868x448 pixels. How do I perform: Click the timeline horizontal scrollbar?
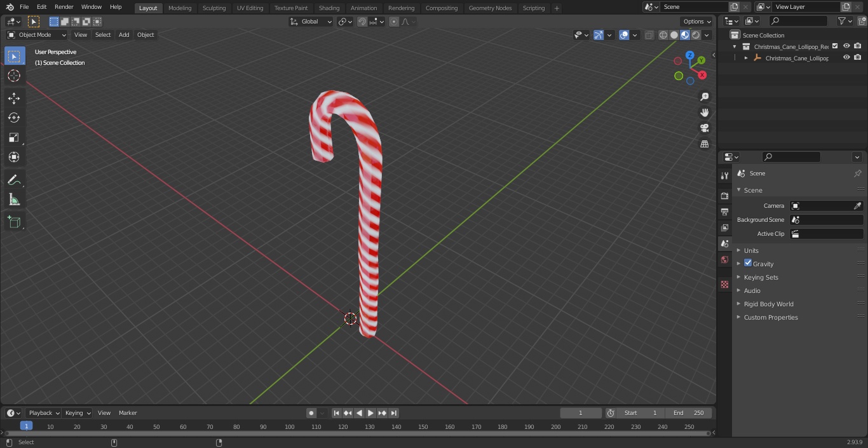[357, 433]
